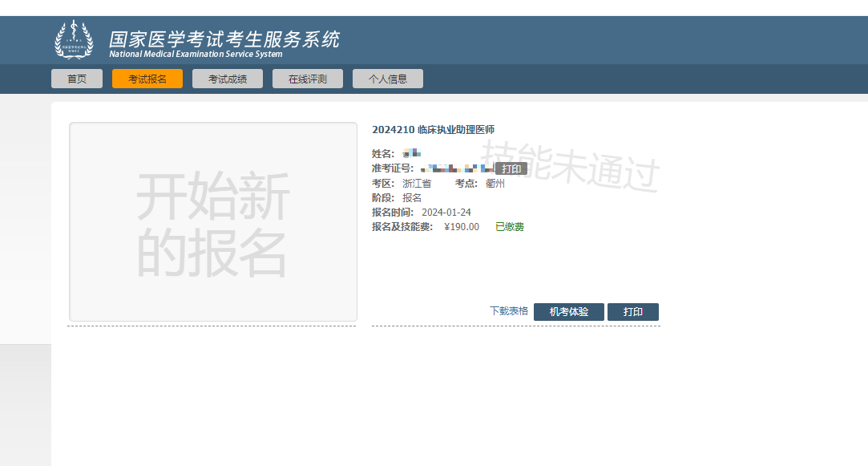Click the 下载表格 link
This screenshot has width=868, height=466.
click(x=509, y=311)
